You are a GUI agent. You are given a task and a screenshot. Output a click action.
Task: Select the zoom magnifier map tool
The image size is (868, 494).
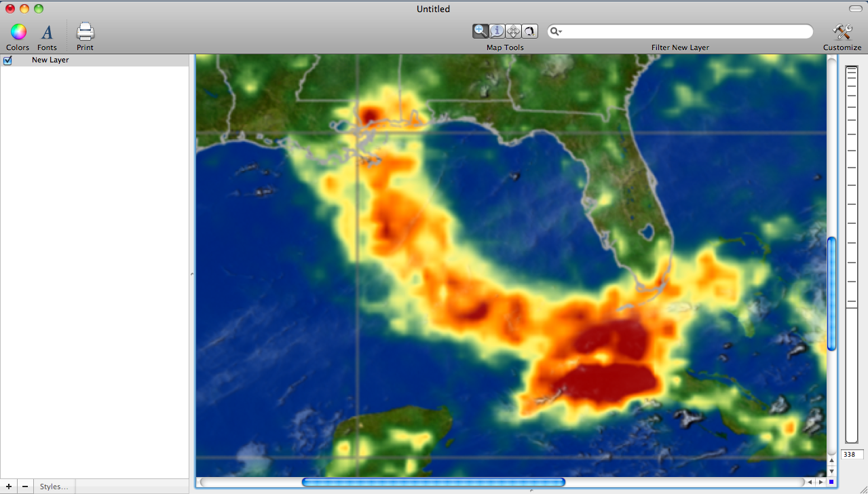click(480, 31)
